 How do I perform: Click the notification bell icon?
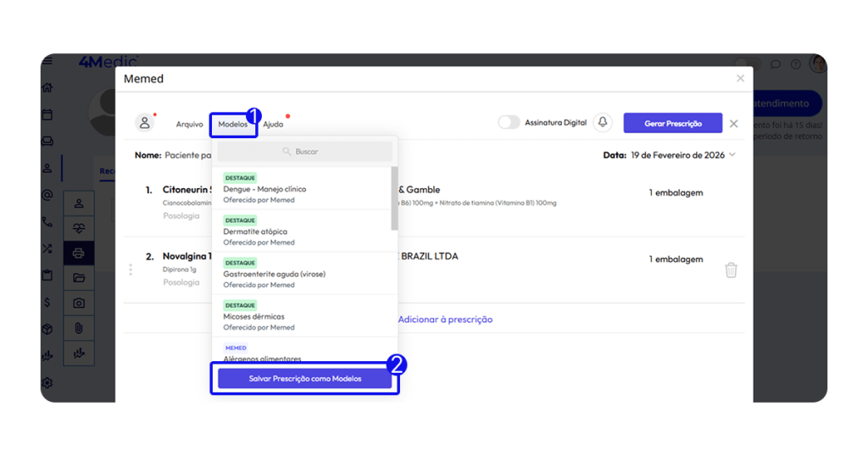[x=603, y=123]
